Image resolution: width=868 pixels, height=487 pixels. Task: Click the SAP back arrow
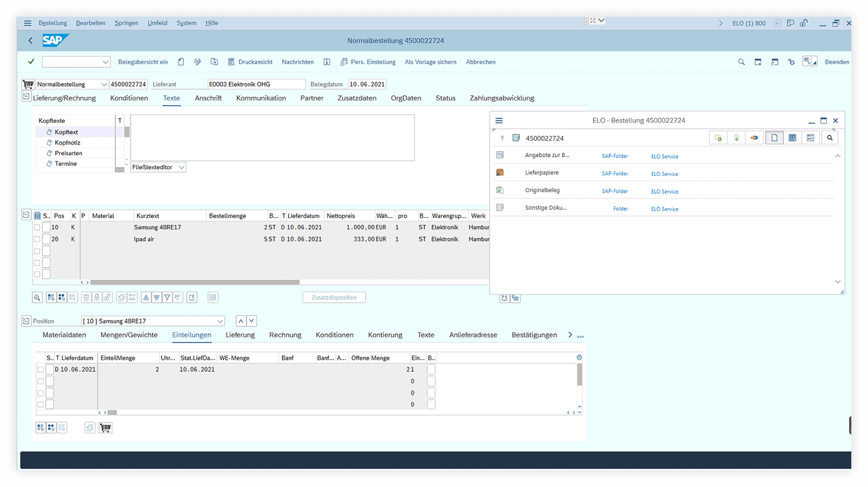pyautogui.click(x=31, y=41)
